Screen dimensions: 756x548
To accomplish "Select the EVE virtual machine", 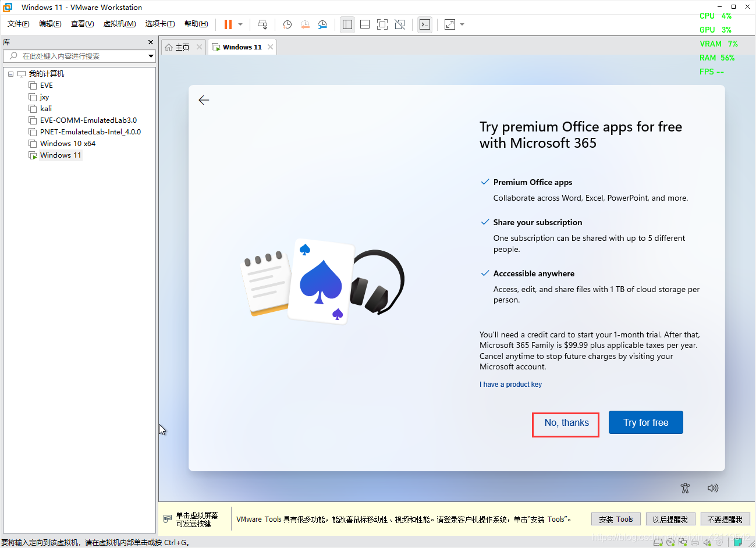I will tap(47, 86).
